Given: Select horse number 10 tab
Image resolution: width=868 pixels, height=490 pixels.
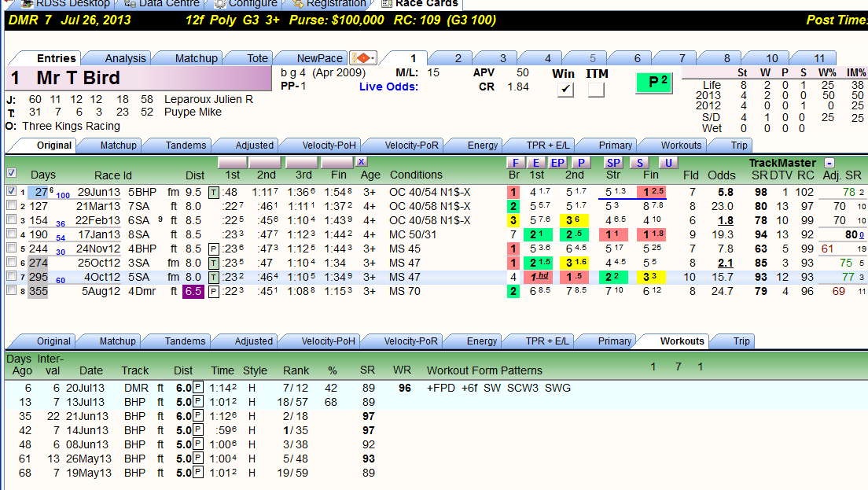Looking at the screenshot, I should [771, 58].
